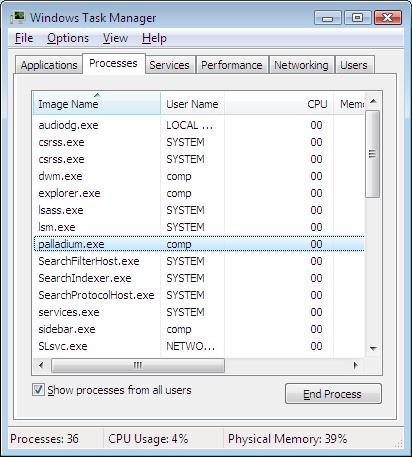Click the list scroll down arrow

tap(373, 349)
